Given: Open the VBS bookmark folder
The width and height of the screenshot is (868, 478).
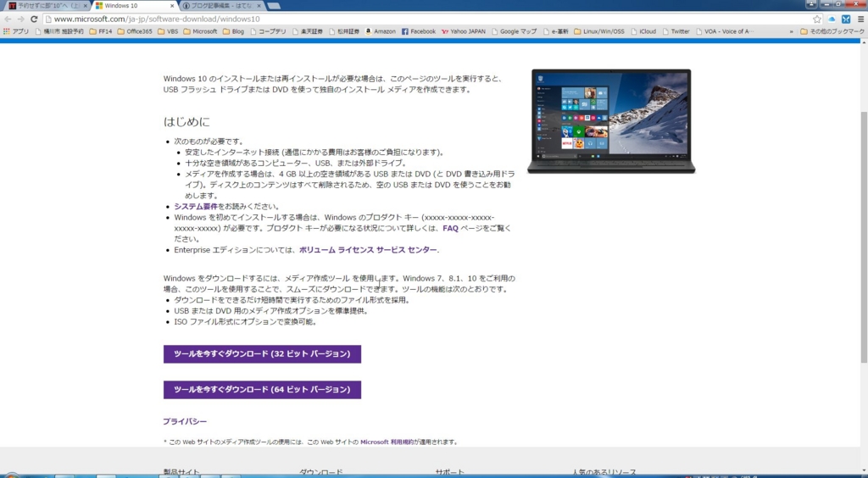Looking at the screenshot, I should click(x=168, y=31).
